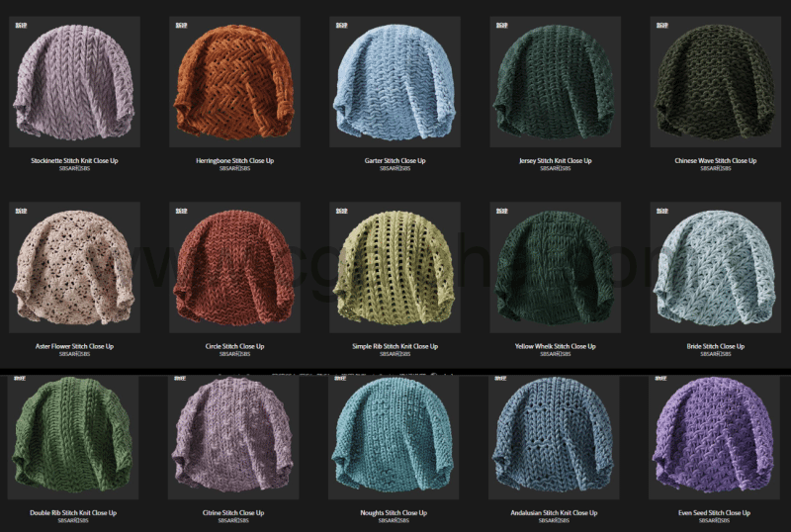
Task: Open the teal Noughts Stitch preview
Action: tap(394, 437)
